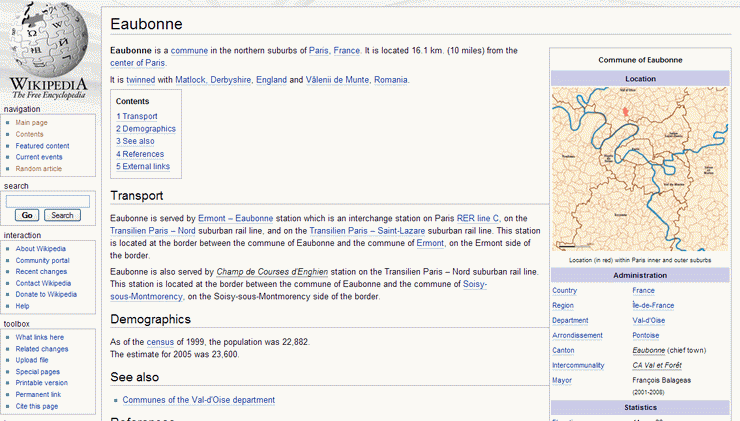Open the Romania link
Viewport: 740px width, 421px height.
391,80
